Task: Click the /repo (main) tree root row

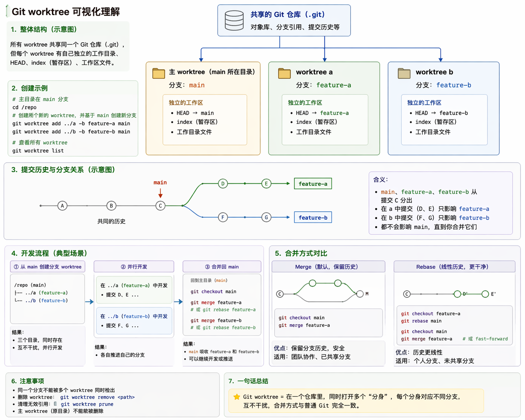Action: 30,285
